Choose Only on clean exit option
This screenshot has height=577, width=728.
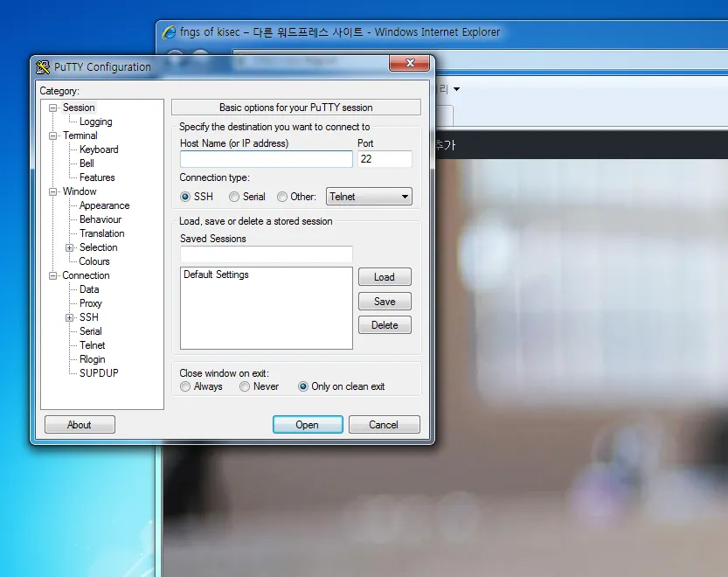tap(303, 386)
